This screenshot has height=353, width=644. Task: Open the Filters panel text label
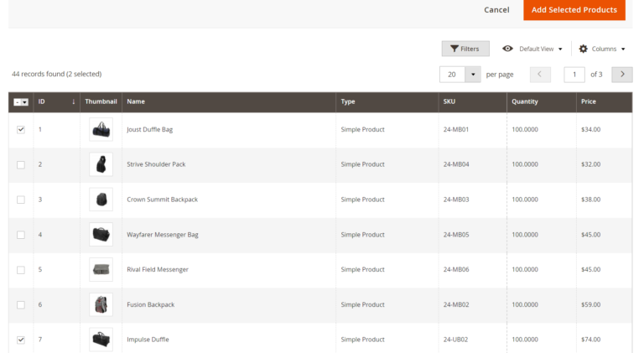click(470, 49)
